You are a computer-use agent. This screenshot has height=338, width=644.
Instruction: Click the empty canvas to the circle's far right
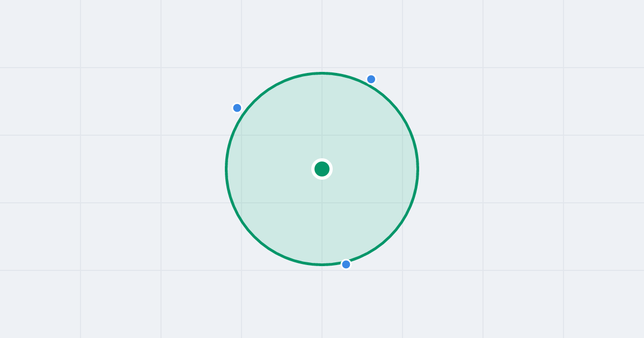[604, 169]
